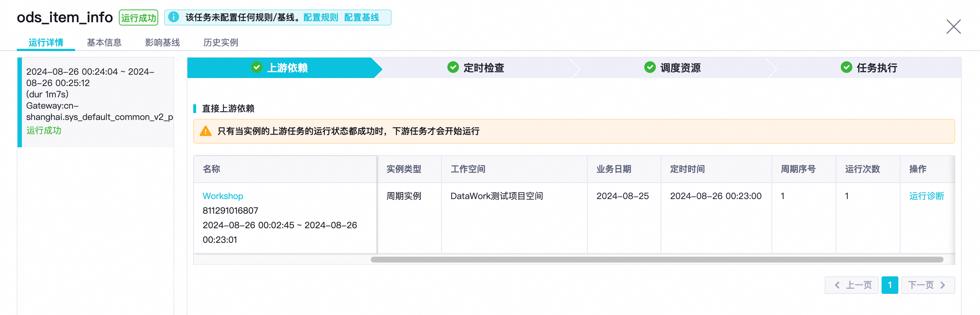This screenshot has height=315, width=980.
Task: Click the orange warning triangle icon
Action: (x=205, y=131)
